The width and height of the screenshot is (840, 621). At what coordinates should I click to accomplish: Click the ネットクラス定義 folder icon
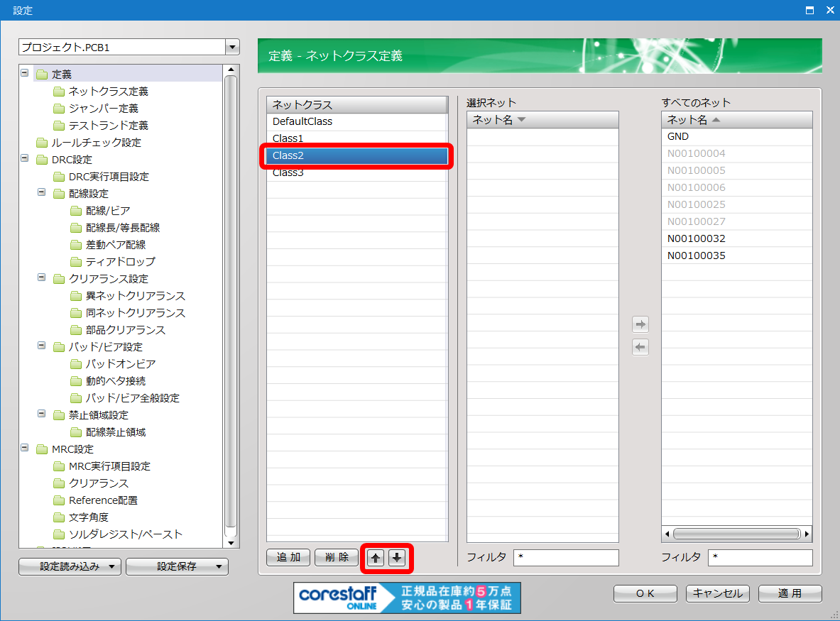click(58, 92)
